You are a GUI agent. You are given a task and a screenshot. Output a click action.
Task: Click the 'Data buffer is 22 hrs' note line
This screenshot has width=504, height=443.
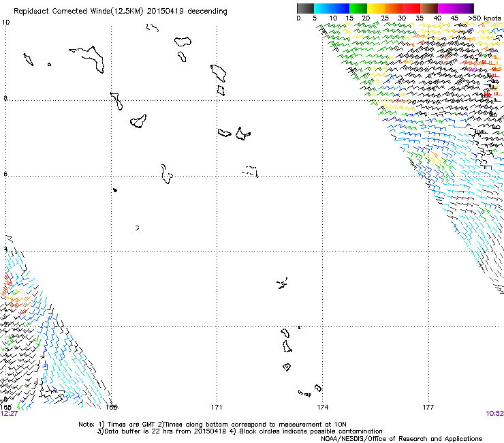pyautogui.click(x=240, y=431)
